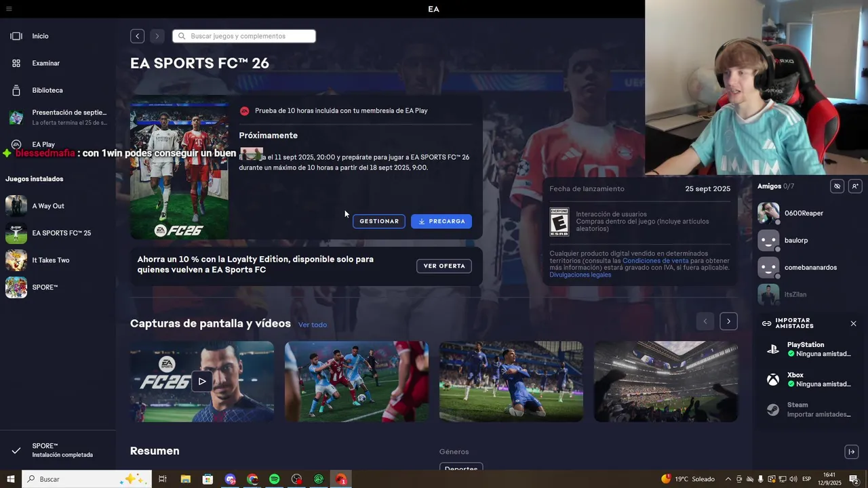Open Discord from the taskbar
Screen dimensions: 868x488
pyautogui.click(x=230, y=479)
